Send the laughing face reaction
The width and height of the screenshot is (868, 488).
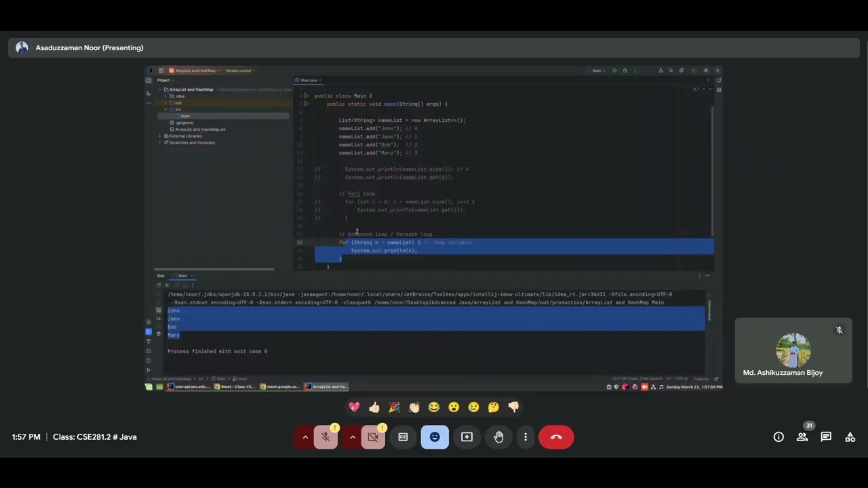point(434,407)
